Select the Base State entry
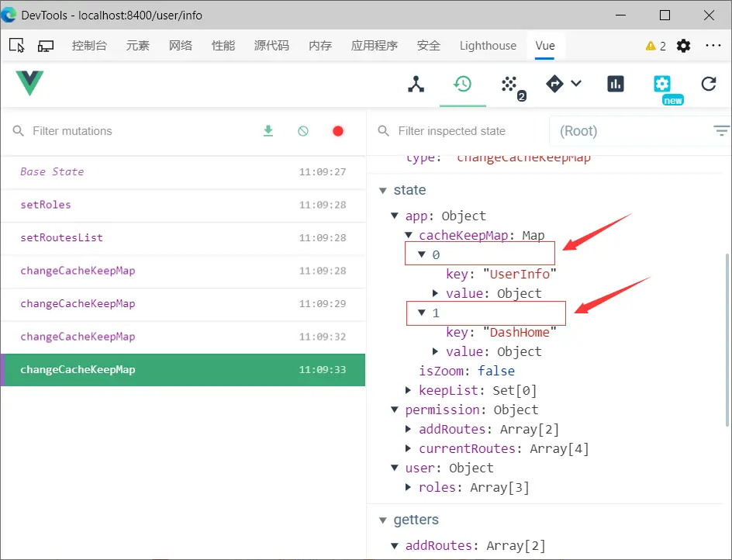732x560 pixels. click(183, 172)
